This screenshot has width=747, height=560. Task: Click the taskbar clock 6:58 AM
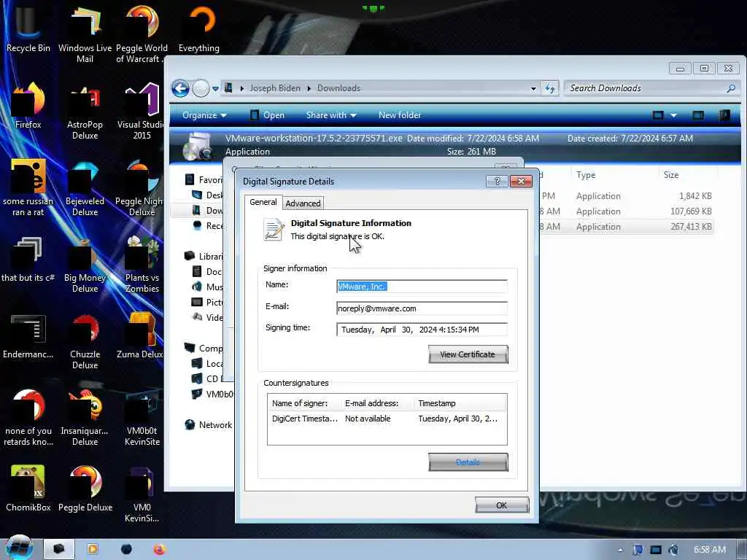click(709, 550)
